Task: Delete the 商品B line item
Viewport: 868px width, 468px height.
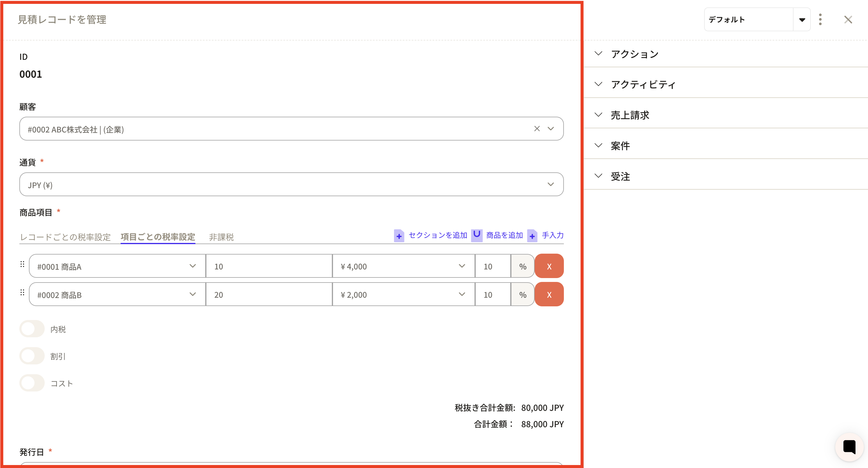Action: (549, 295)
